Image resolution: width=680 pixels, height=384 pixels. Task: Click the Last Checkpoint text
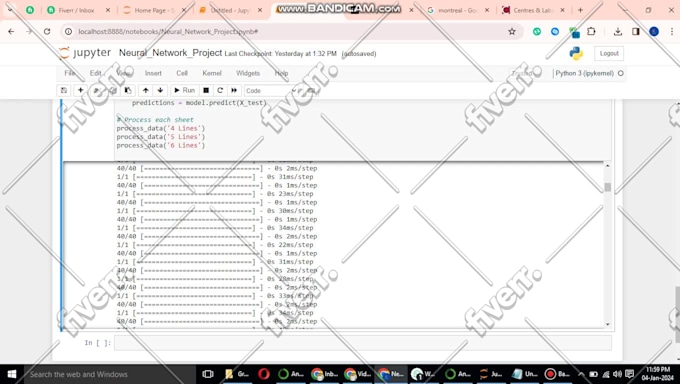coord(280,54)
